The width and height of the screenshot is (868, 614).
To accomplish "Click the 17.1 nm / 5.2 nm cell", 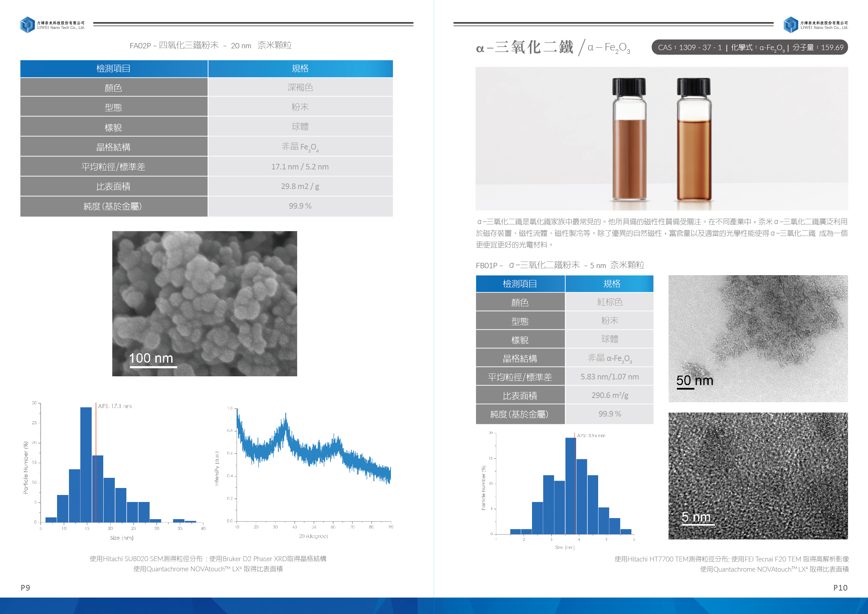I will click(300, 167).
